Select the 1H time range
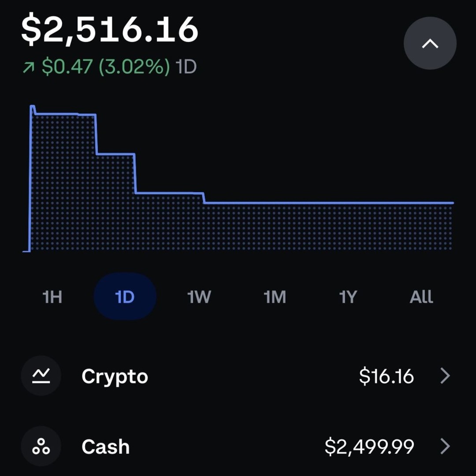 (52, 297)
